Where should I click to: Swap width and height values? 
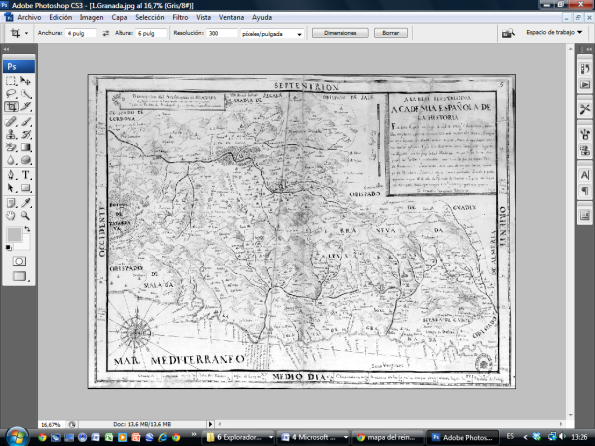tap(105, 33)
